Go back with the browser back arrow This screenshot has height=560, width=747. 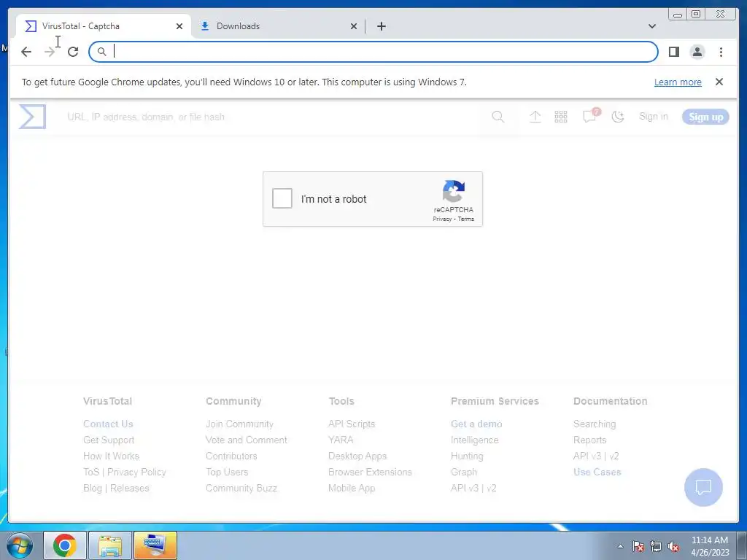tap(26, 52)
